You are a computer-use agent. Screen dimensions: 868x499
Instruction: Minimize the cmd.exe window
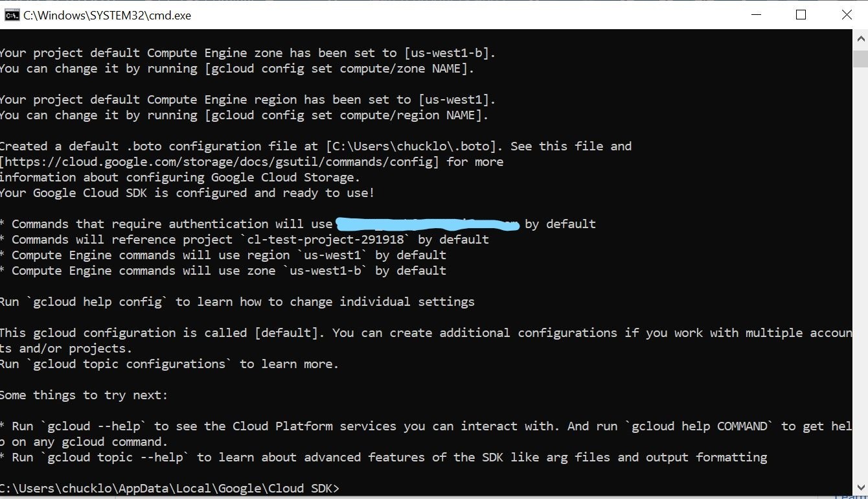click(x=755, y=15)
